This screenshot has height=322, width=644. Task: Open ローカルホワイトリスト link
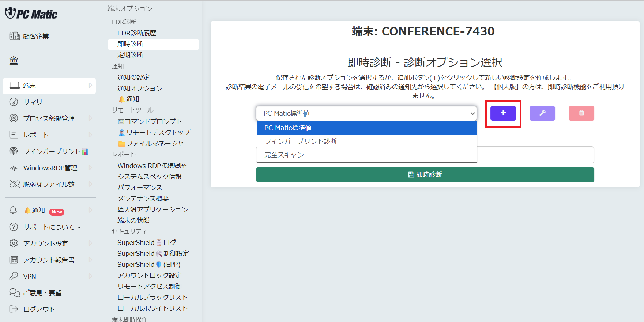pyautogui.click(x=153, y=308)
